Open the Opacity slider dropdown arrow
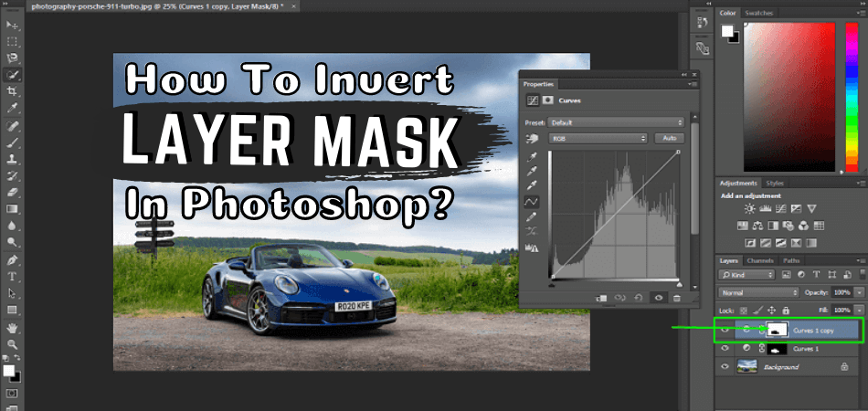This screenshot has height=411, width=868. point(858,292)
